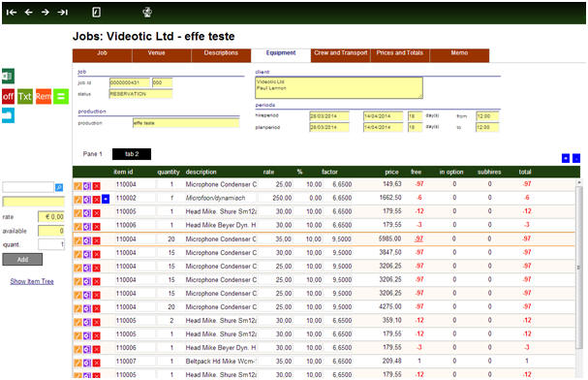This screenshot has height=380, width=588.
Task: Click 'total' column header
Action: point(525,172)
